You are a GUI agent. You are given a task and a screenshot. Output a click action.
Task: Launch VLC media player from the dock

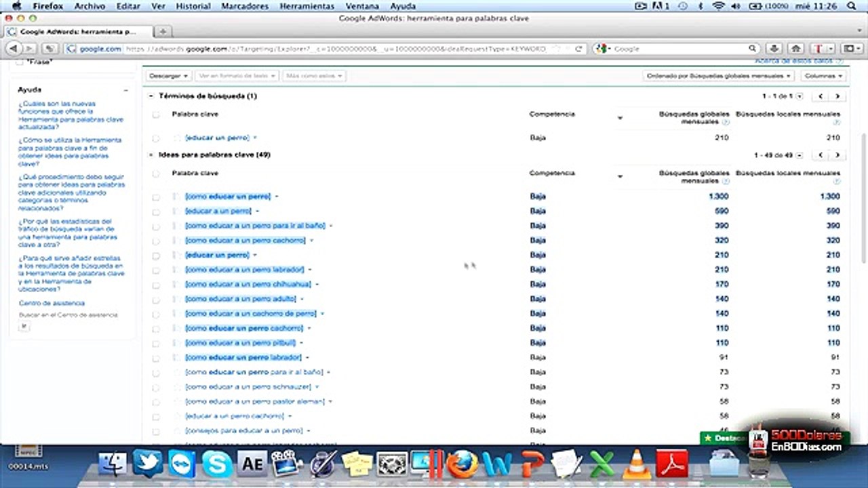(x=637, y=464)
